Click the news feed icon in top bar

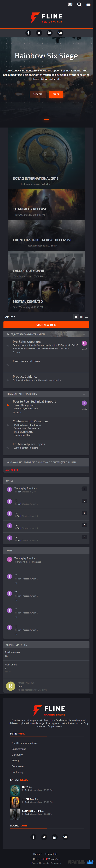tap(70, 4)
